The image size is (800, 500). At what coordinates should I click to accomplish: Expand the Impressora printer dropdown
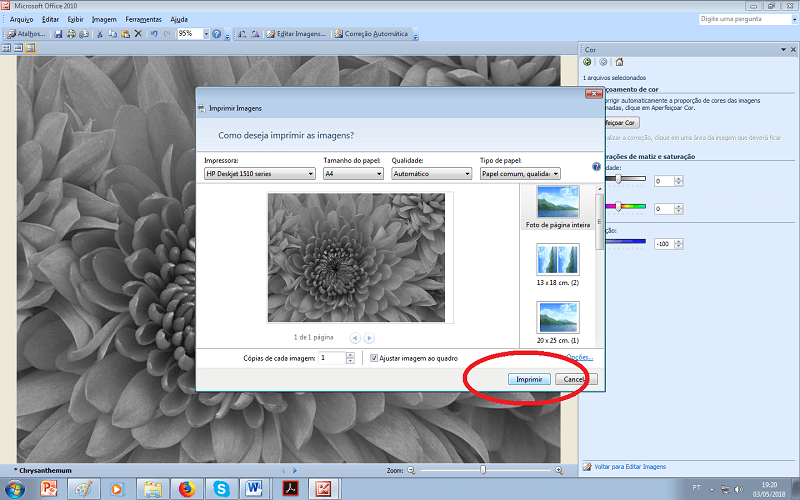click(x=260, y=173)
